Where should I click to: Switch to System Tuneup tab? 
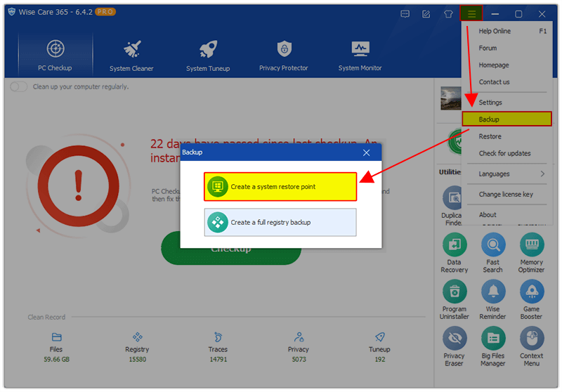pyautogui.click(x=208, y=55)
